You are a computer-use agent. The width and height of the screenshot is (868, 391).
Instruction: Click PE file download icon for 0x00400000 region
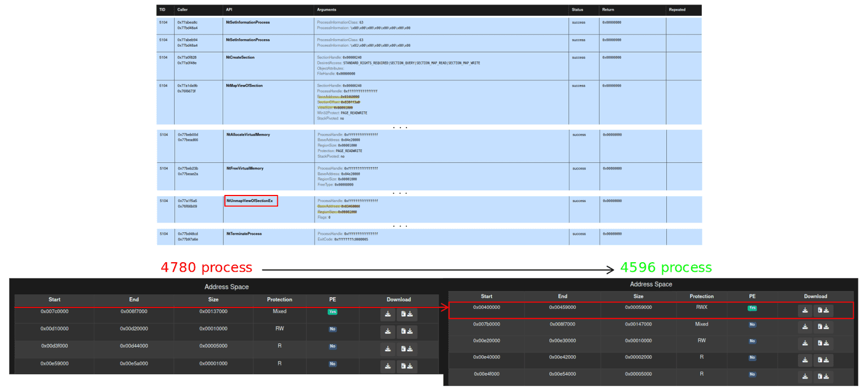pyautogui.click(x=823, y=310)
